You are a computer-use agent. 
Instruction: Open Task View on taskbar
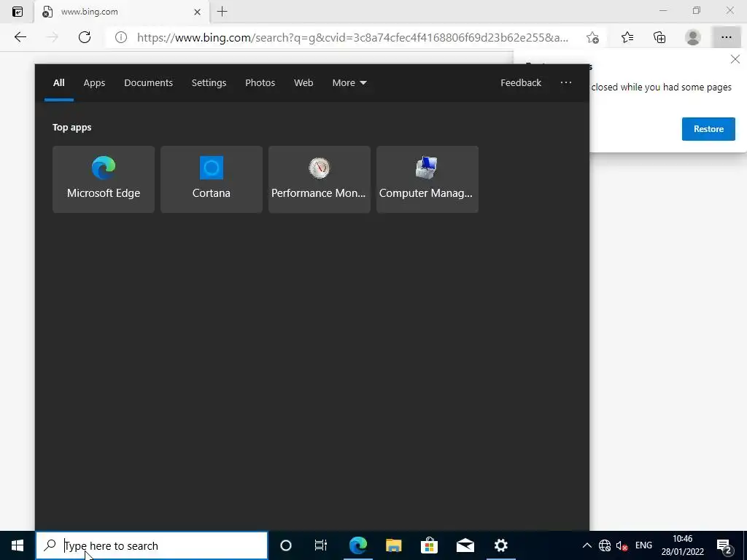click(x=321, y=545)
